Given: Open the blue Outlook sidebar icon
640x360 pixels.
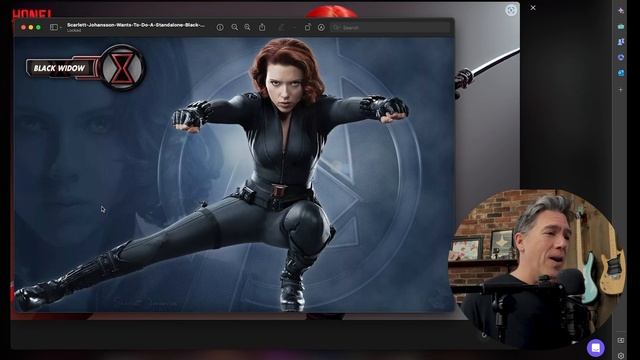Looking at the screenshot, I should pos(621,73).
